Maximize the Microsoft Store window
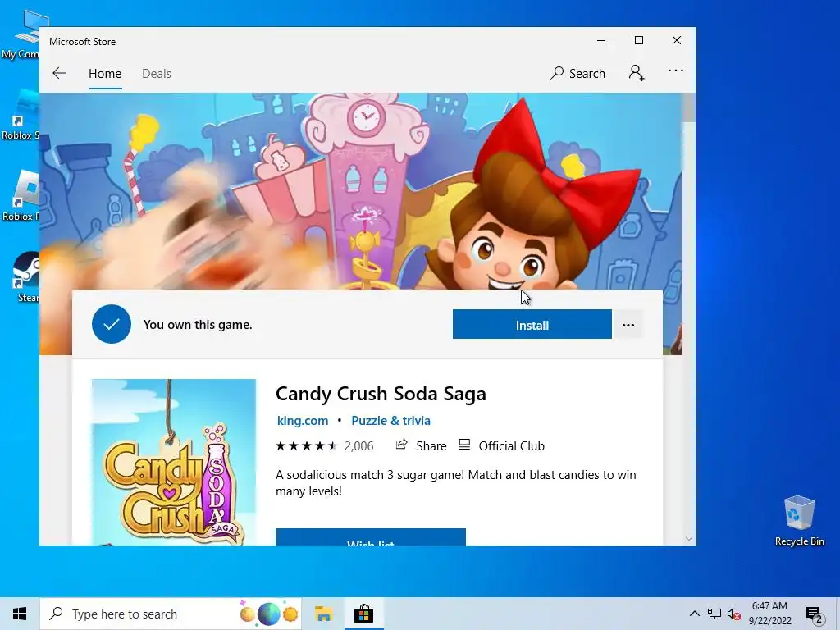Screen dimensions: 840x630 pyautogui.click(x=638, y=41)
